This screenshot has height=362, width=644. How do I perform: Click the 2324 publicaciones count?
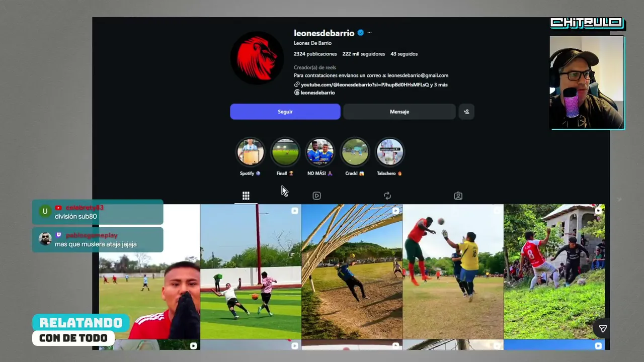click(315, 54)
